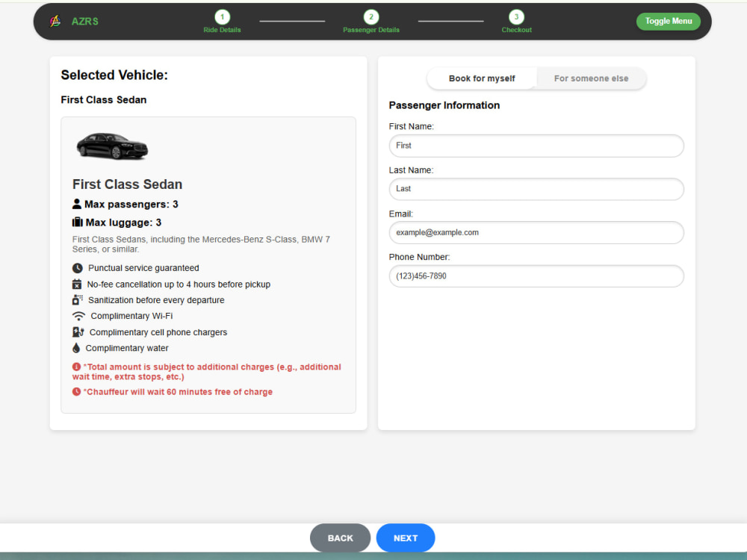Image resolution: width=747 pixels, height=560 pixels.
Task: Click the Phone Number label
Action: pyautogui.click(x=419, y=257)
